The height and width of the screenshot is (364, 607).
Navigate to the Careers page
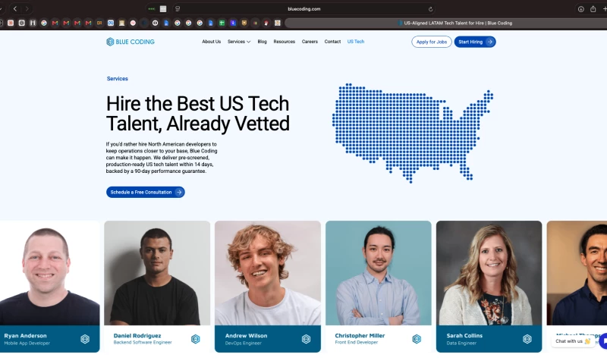[x=310, y=42]
